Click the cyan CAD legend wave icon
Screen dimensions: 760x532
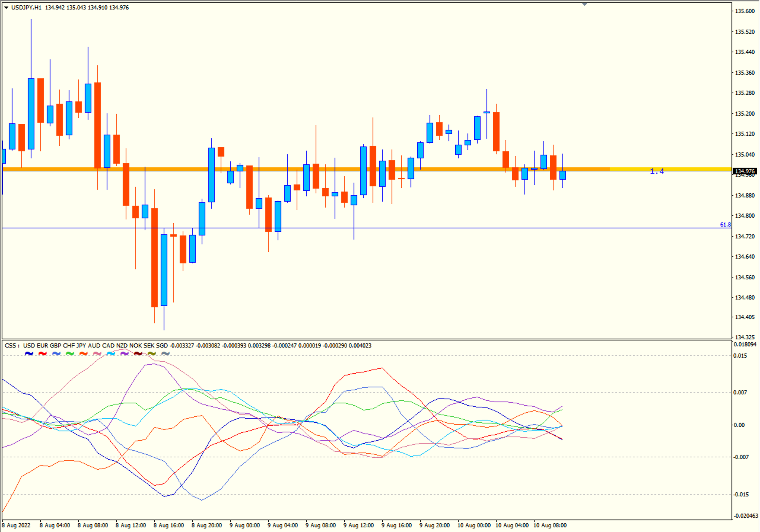point(111,354)
